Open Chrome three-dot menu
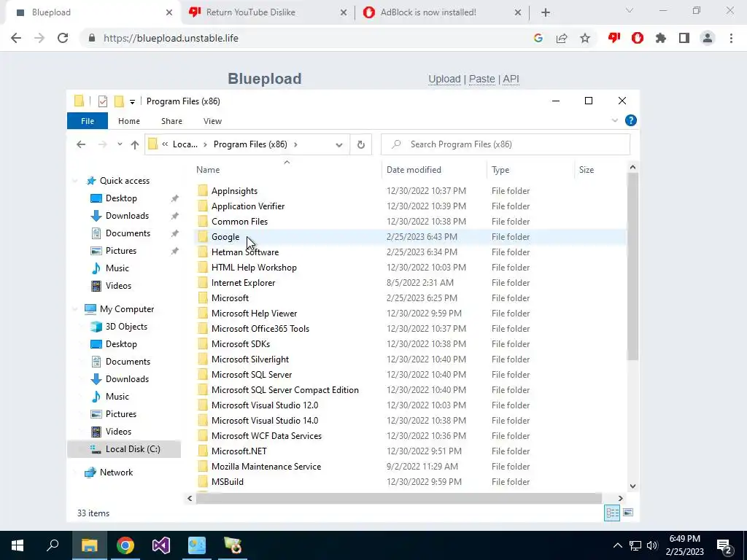 731,38
